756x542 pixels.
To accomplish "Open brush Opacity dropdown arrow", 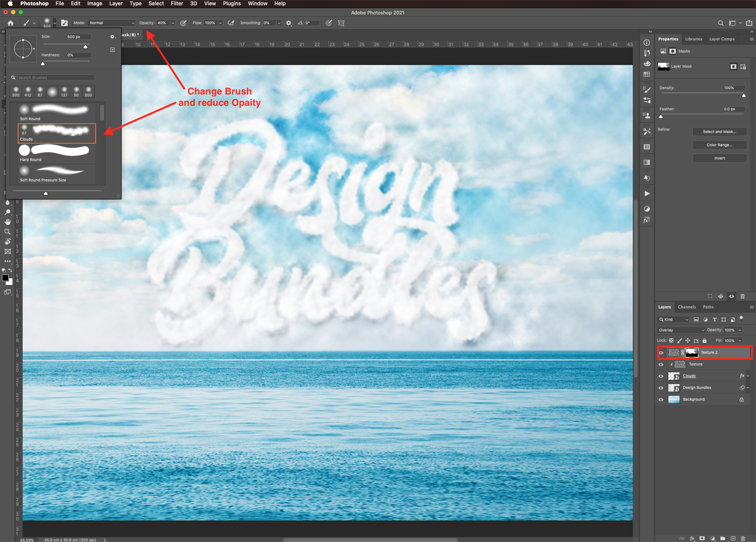I will pos(173,23).
